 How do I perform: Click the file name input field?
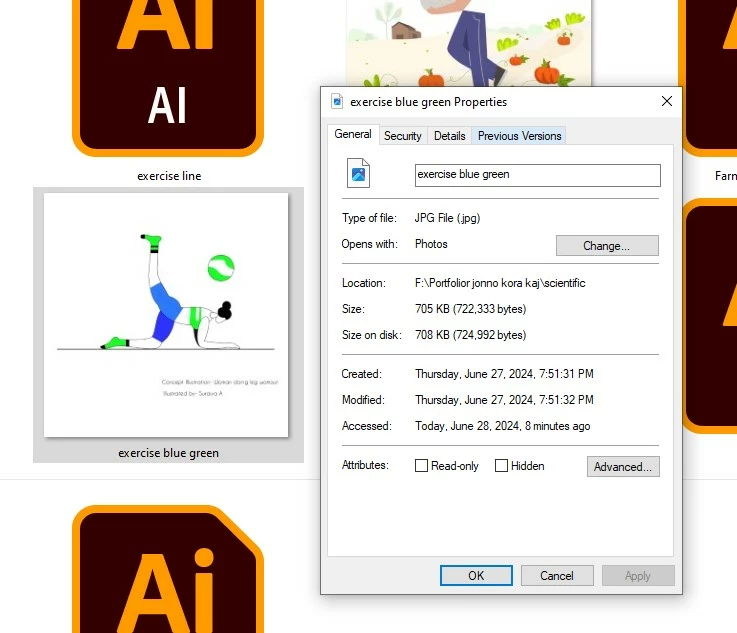(538, 175)
